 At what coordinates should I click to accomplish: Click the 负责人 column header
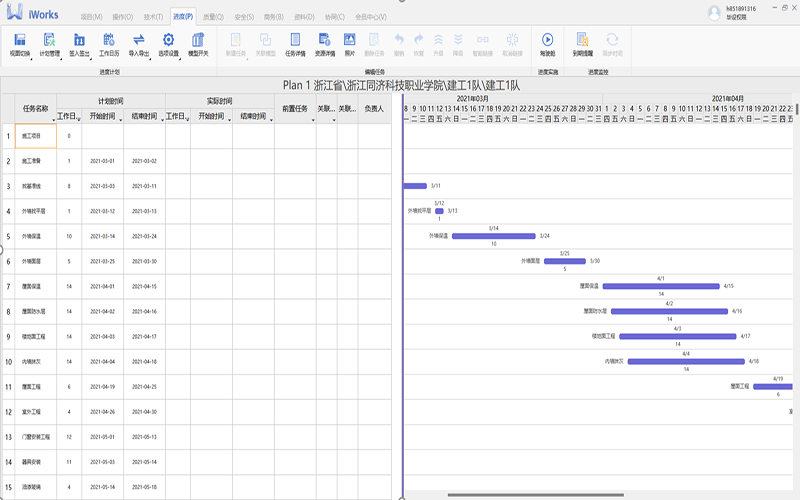(x=374, y=109)
